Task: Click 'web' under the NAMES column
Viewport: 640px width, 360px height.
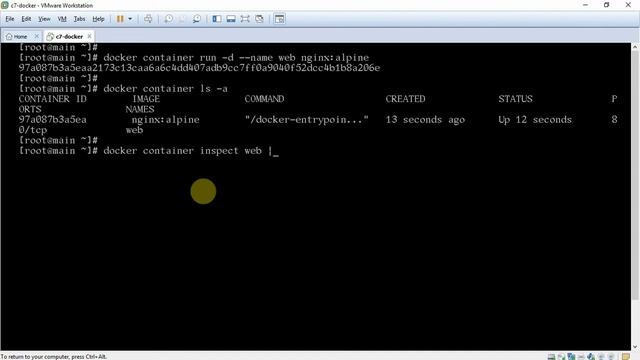Action: pyautogui.click(x=134, y=130)
